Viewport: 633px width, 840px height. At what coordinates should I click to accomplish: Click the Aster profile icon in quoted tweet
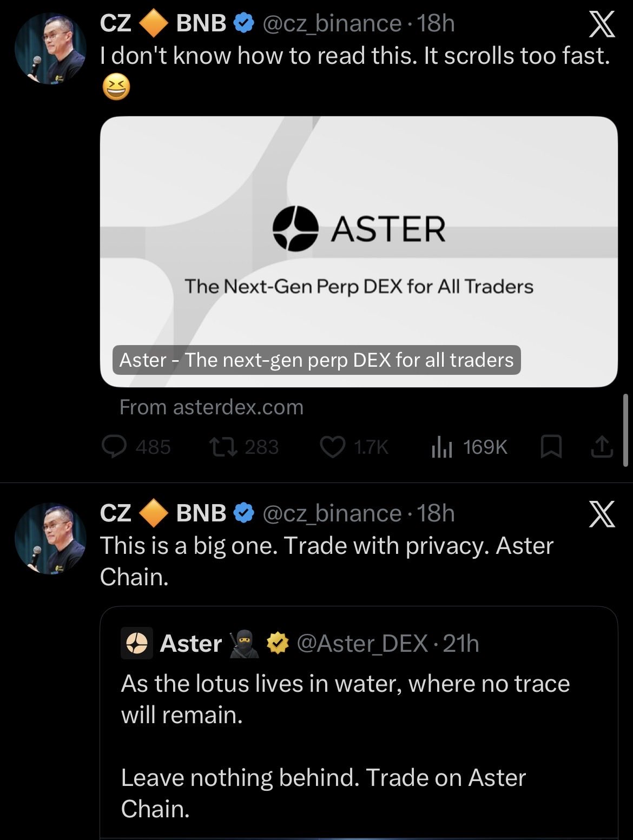tap(136, 644)
